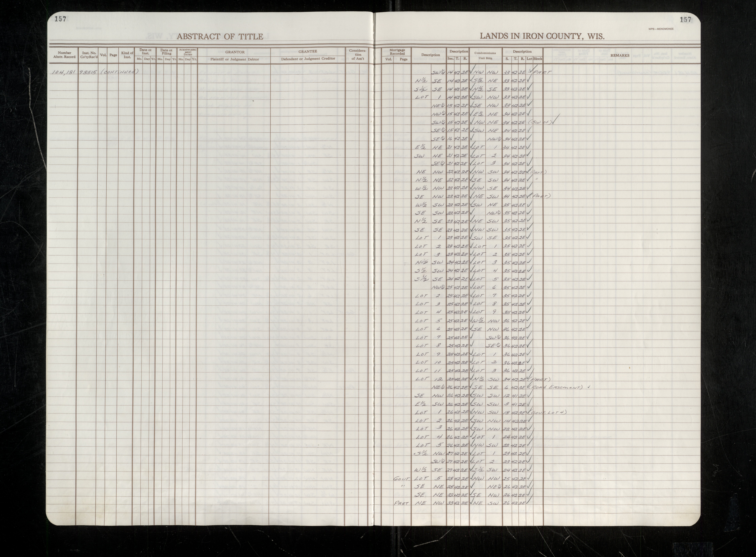Click small check mark after "(Road Easement)"
The height and width of the screenshot is (557, 756).
click(x=589, y=387)
